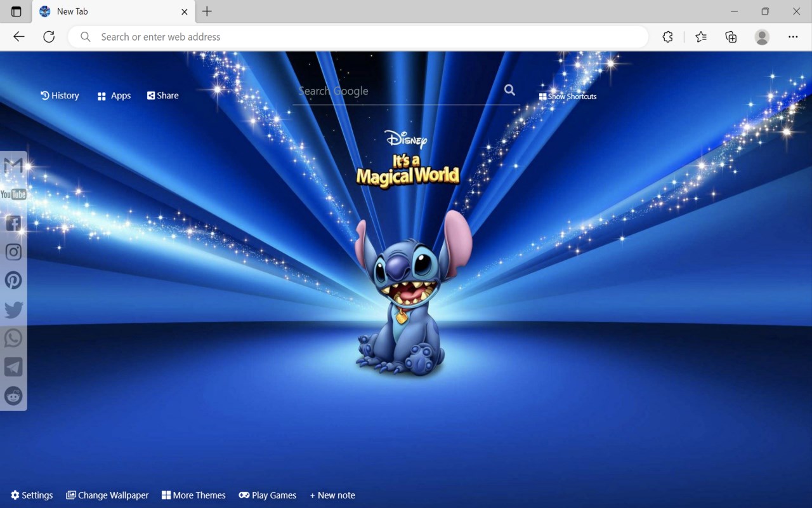Close the New Tab tab
This screenshot has width=812, height=508.
click(x=185, y=11)
